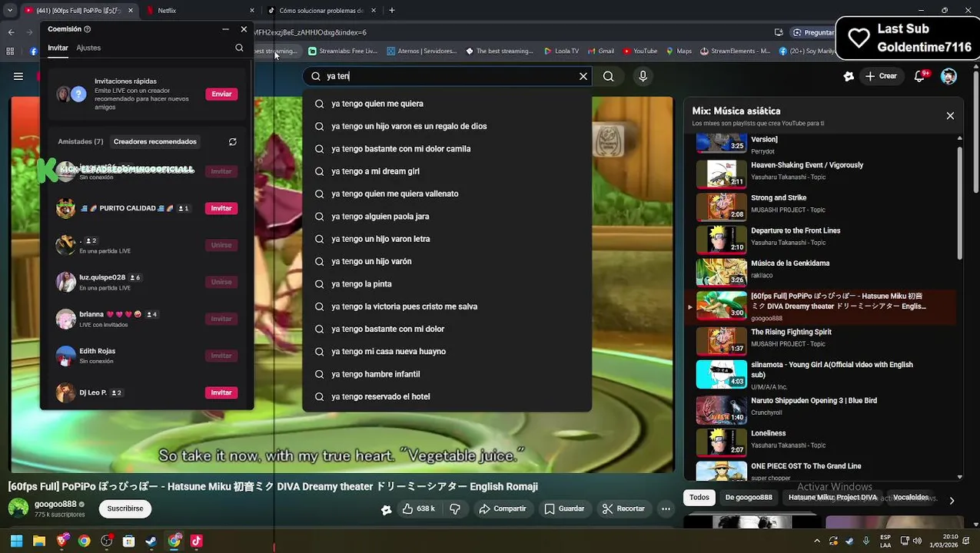Image resolution: width=980 pixels, height=553 pixels.
Task: Invite PURITO CALIDAD with the Invitar button
Action: [221, 208]
